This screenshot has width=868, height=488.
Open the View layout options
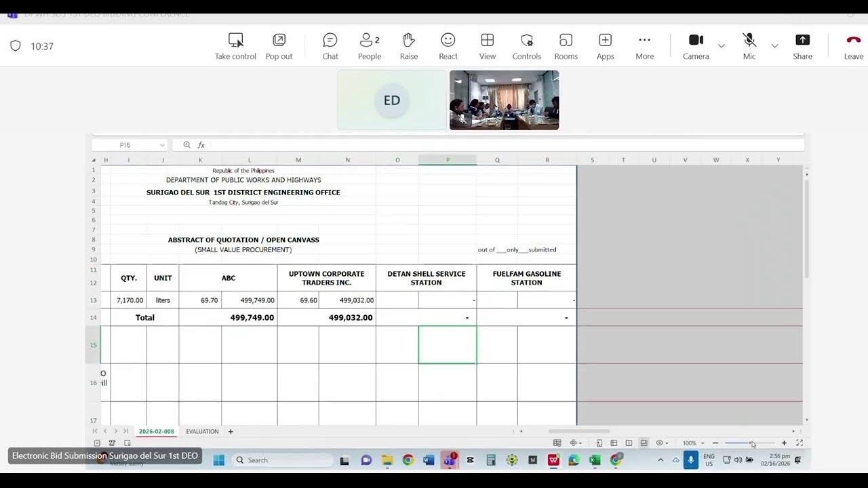pyautogui.click(x=488, y=46)
